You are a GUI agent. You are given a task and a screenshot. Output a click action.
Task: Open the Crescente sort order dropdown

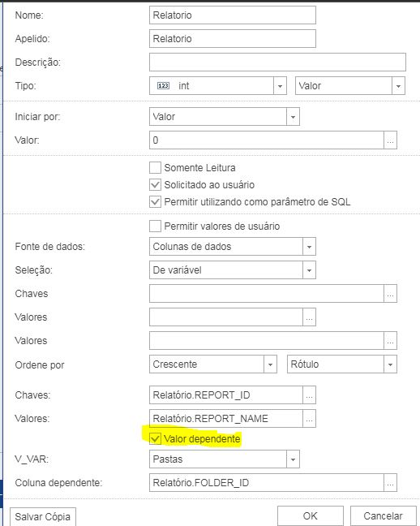[270, 364]
